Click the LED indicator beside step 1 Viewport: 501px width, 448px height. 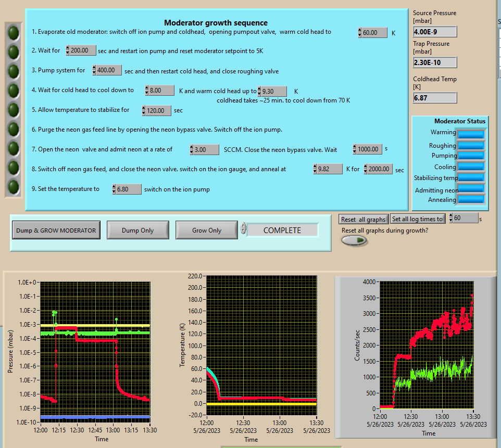tap(14, 33)
